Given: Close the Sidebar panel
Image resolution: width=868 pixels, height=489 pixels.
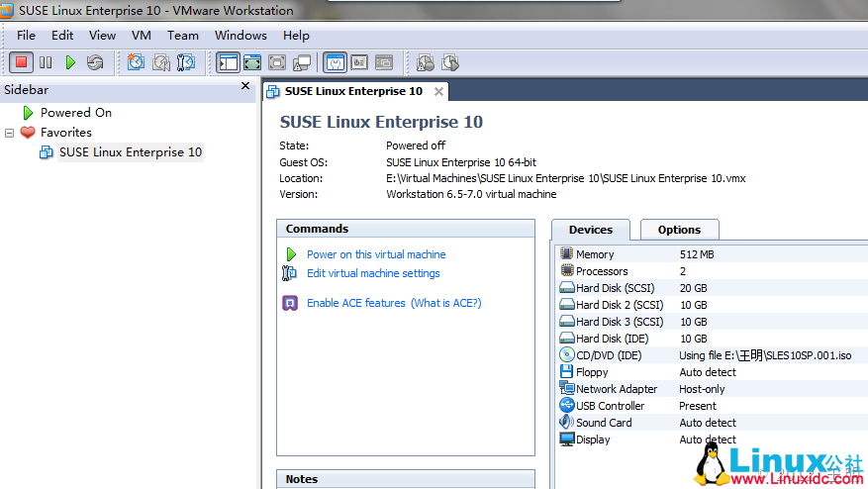Looking at the screenshot, I should pos(245,86).
